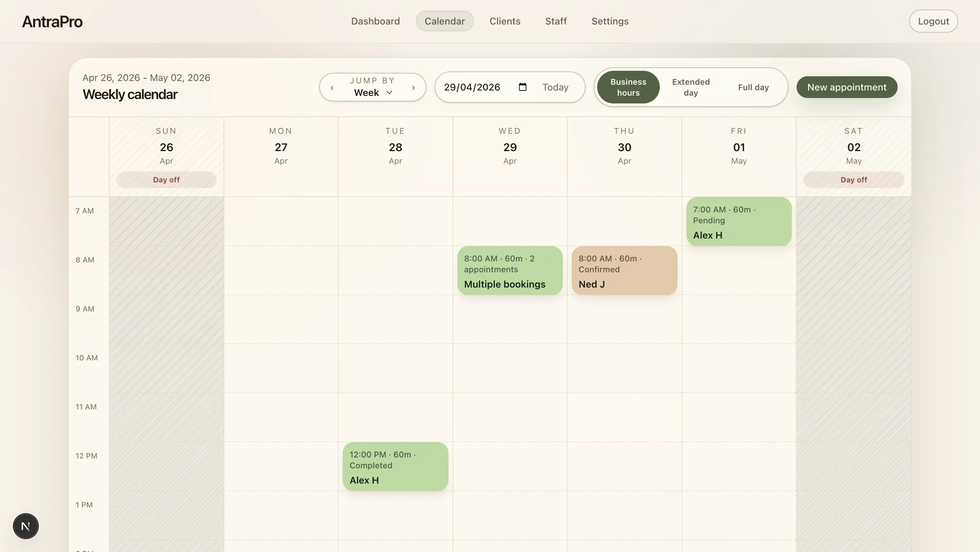The width and height of the screenshot is (980, 552).
Task: Click the Logout button
Action: pos(933,21)
